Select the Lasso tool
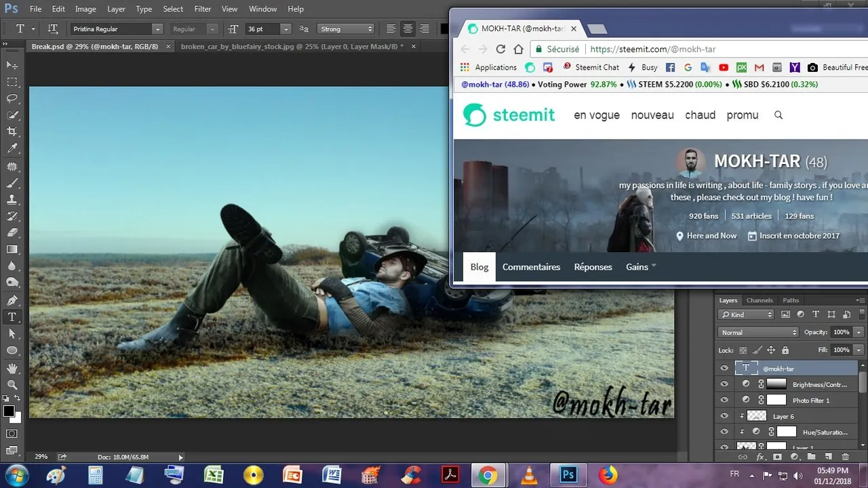Viewport: 868px width, 488px height. 12,98
